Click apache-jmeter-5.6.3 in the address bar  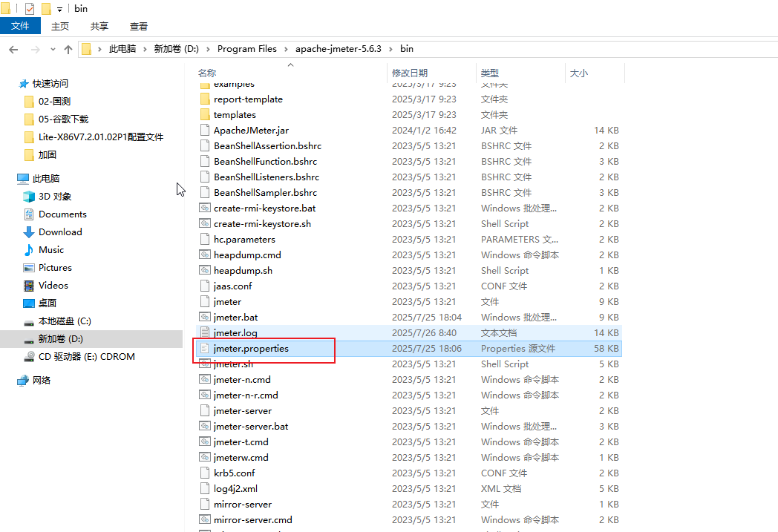click(339, 48)
